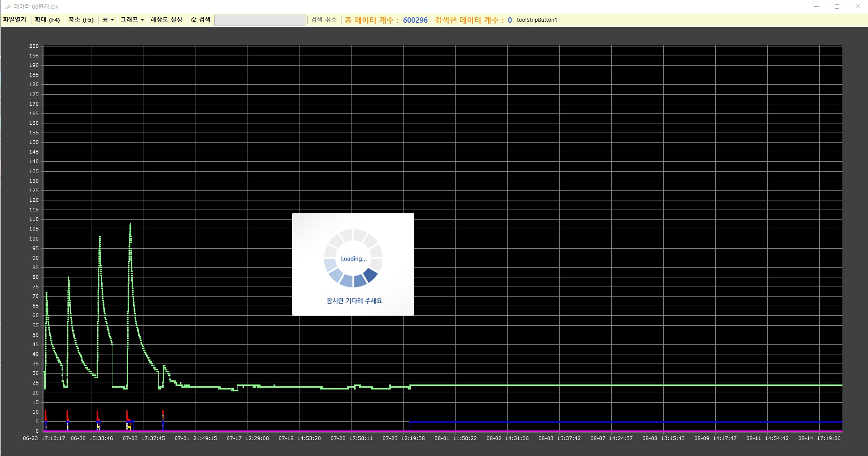This screenshot has width=868, height=456.
Task: Click the 08-01 11:58:22 x-axis label
Action: coord(455,438)
